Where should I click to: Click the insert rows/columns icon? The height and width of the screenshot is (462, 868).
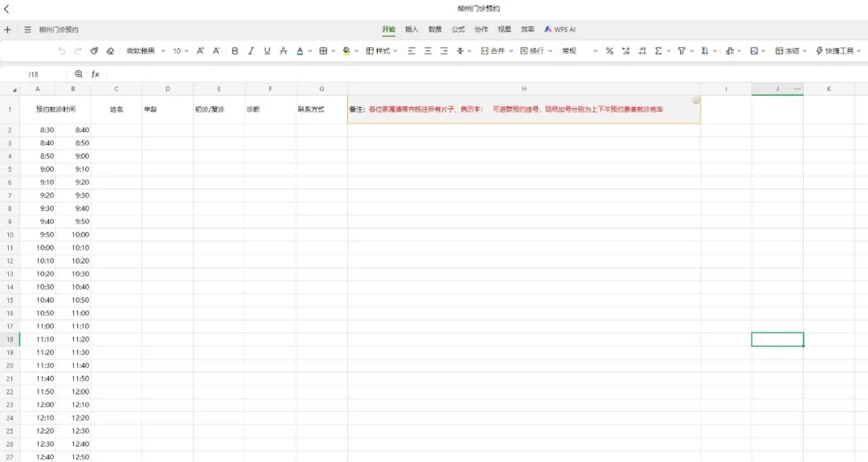[730, 51]
